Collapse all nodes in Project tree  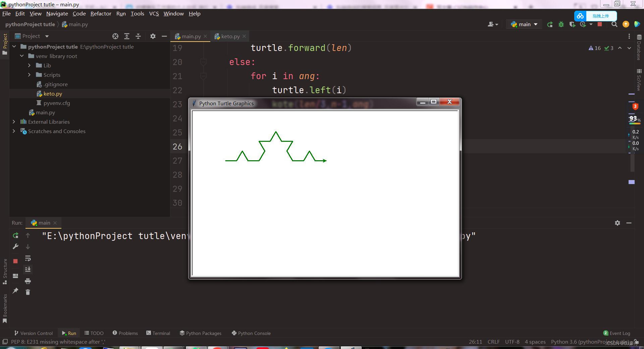(138, 36)
